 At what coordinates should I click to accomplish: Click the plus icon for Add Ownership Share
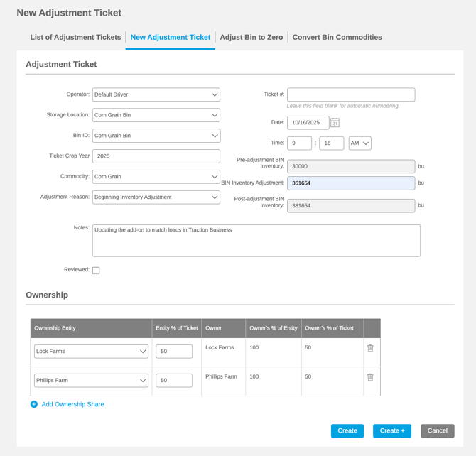coord(33,404)
